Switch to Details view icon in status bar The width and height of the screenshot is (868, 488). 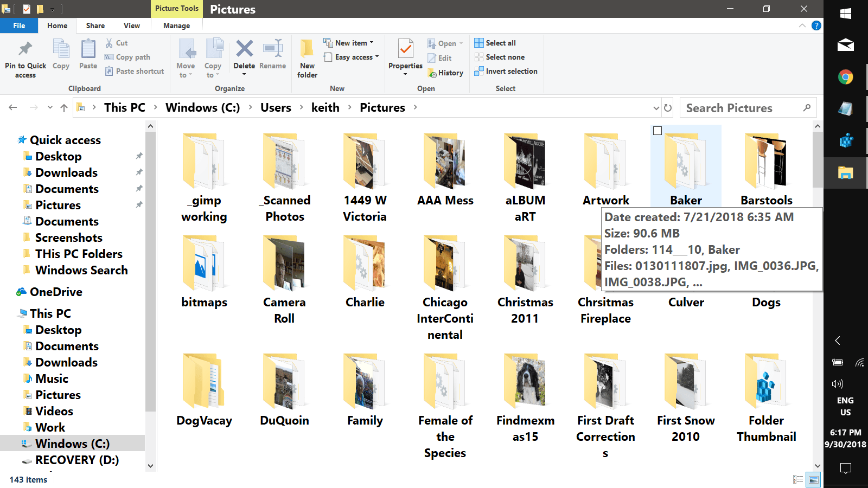(798, 479)
